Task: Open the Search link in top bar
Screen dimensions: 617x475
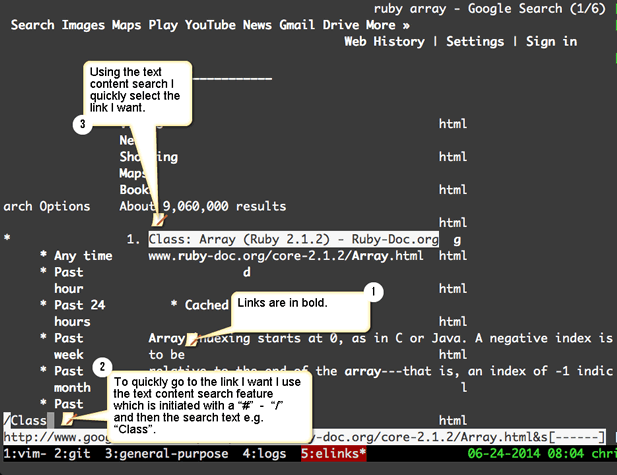Action: pos(32,25)
